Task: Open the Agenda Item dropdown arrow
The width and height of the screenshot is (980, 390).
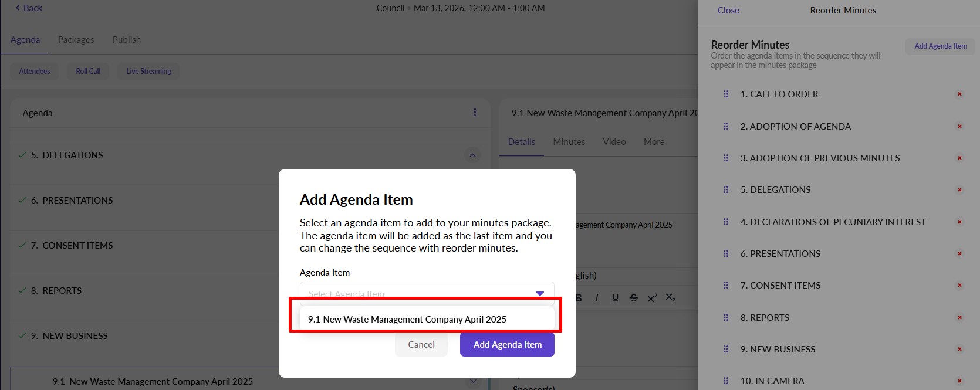Action: point(540,293)
